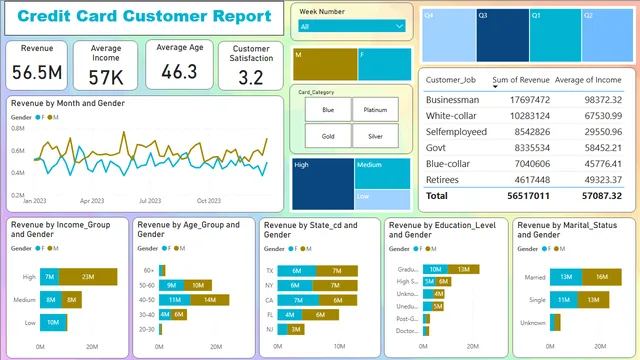Select the Q4 quarter tile

[449, 36]
